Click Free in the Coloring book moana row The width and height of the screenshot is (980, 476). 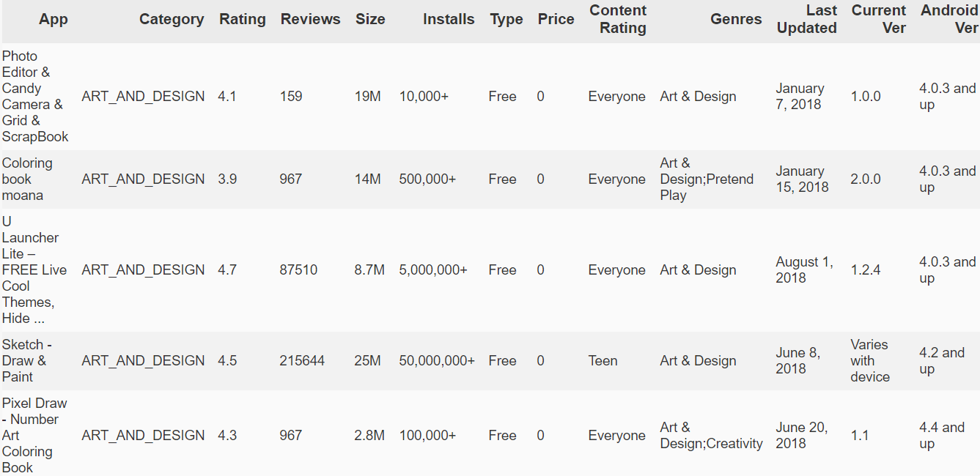point(502,179)
